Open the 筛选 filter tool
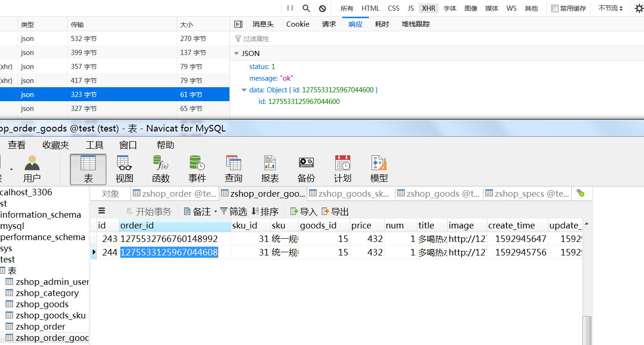 tap(234, 212)
